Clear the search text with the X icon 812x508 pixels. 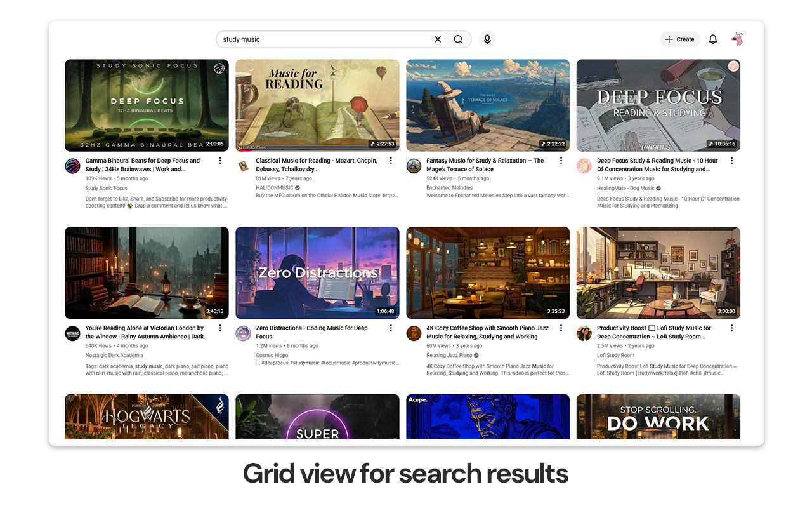click(438, 39)
